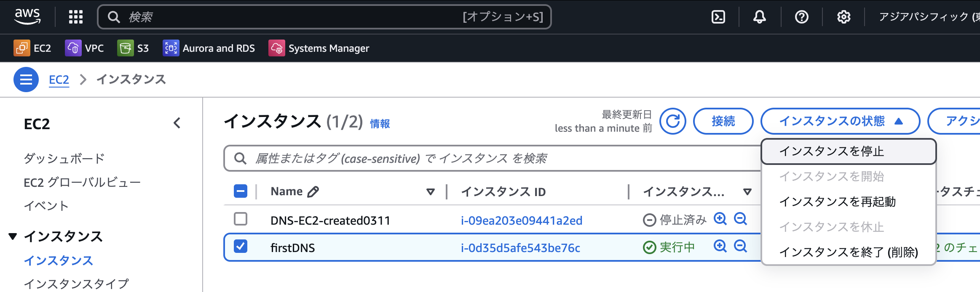Screen dimensions: 980x292
Task: Click zoom-in filter icon on 停止済み row
Action: tap(720, 219)
